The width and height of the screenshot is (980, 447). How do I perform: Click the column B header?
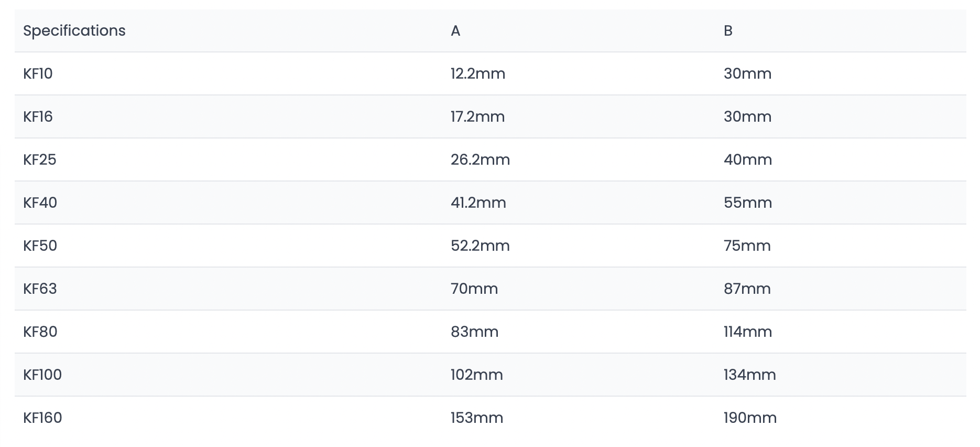click(728, 31)
